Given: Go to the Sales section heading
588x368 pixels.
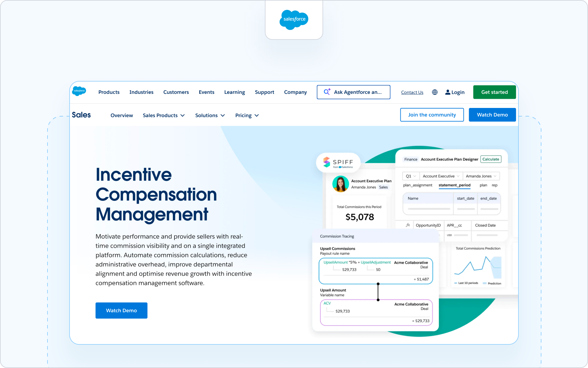Looking at the screenshot, I should (81, 115).
